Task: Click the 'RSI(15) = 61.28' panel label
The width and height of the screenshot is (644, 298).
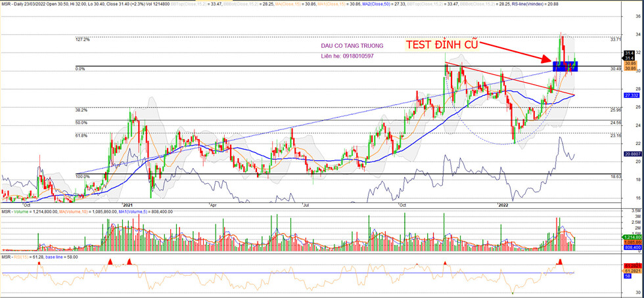Action: 28,257
